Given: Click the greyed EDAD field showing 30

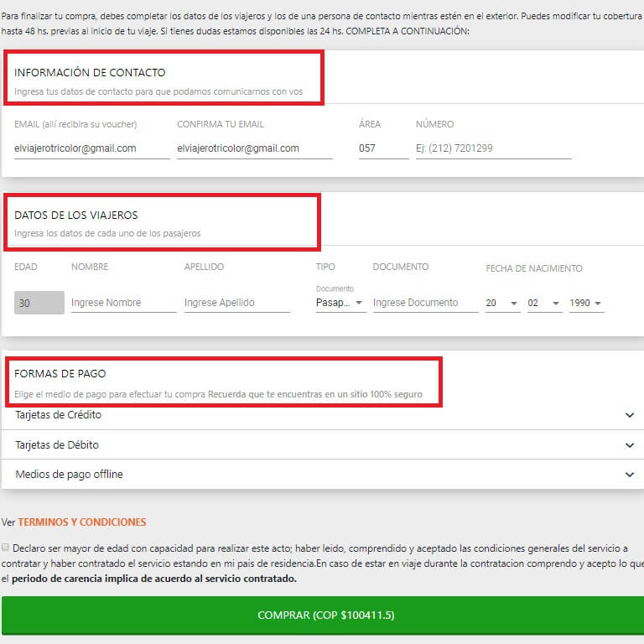Looking at the screenshot, I should 39,303.
